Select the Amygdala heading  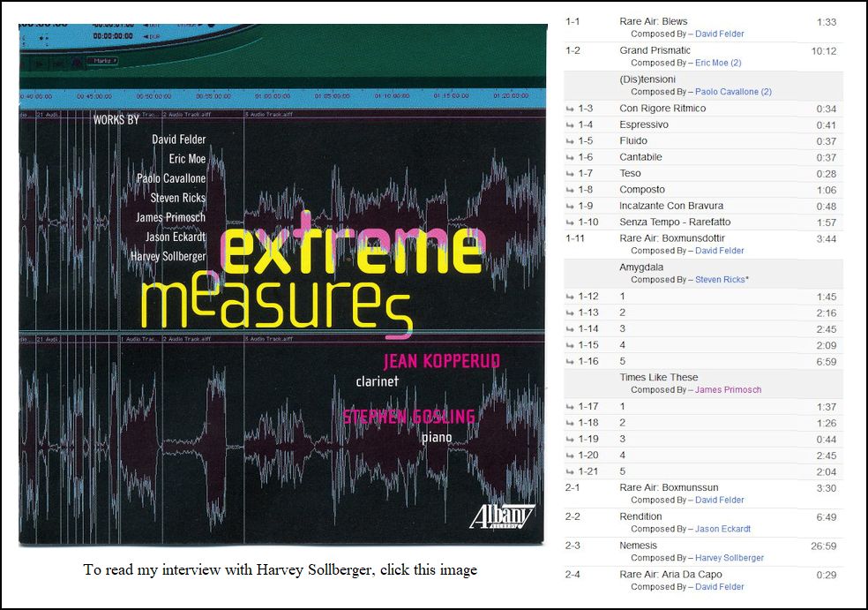tap(641, 267)
